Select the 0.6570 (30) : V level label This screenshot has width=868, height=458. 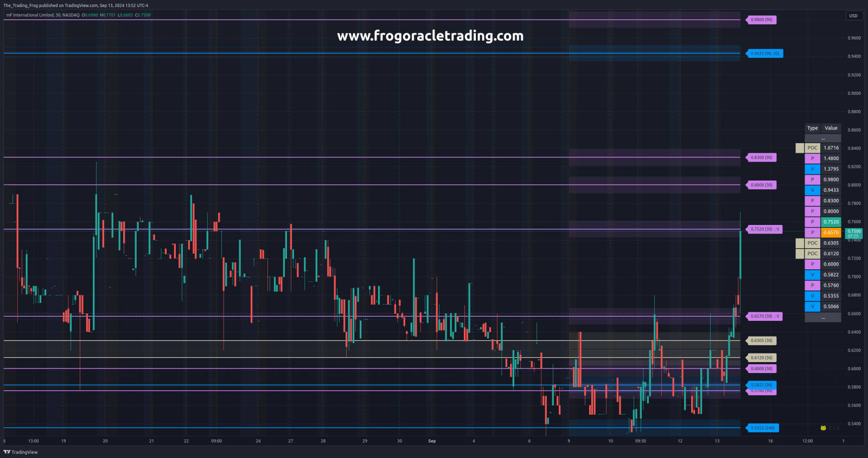pos(765,317)
